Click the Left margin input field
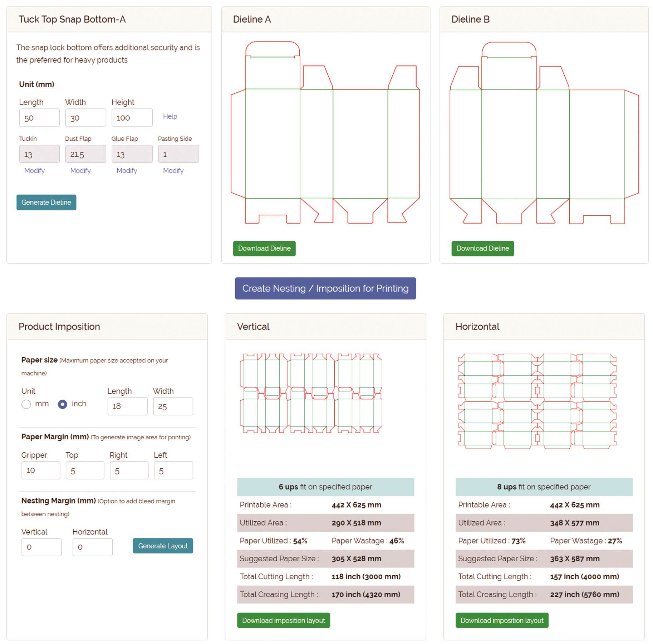This screenshot has height=644, width=653. (x=173, y=470)
